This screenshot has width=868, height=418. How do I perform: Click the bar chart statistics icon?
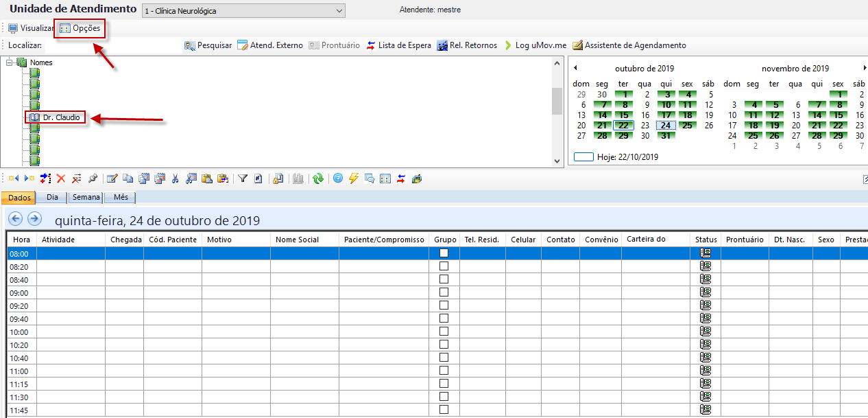[x=298, y=178]
